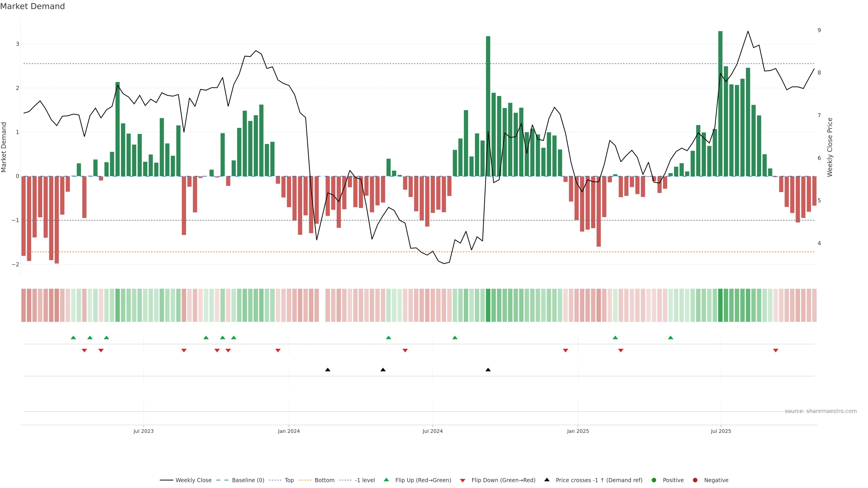Click the last green Flip Up marker before Jul 2025
This screenshot has height=488, width=868.
[x=670, y=338]
